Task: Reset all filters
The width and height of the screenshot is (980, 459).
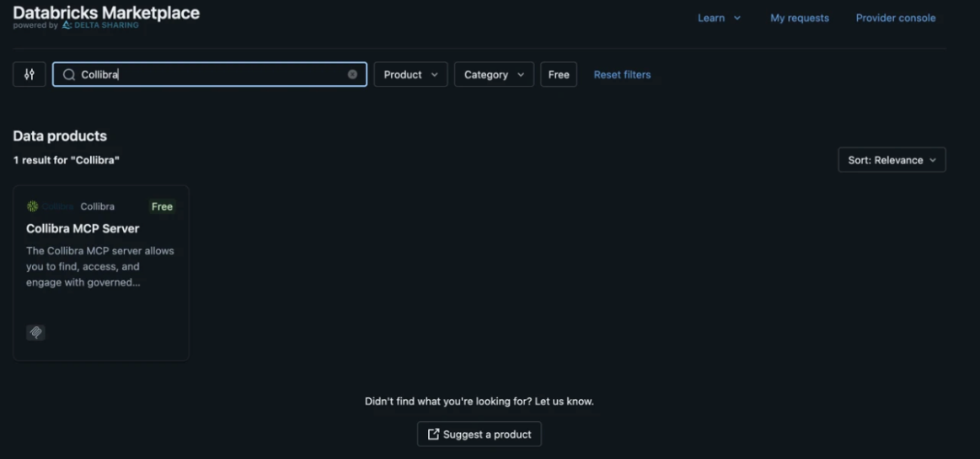Action: click(622, 74)
